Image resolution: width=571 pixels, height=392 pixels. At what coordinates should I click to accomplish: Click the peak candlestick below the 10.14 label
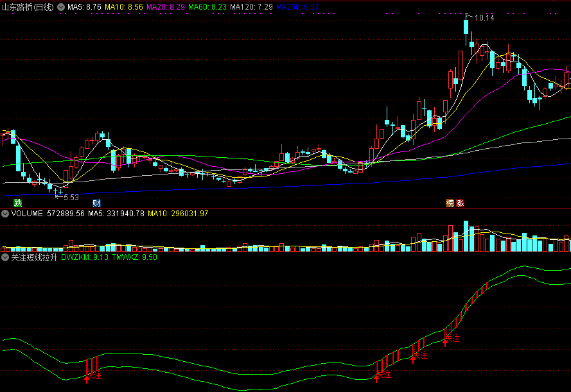466,28
